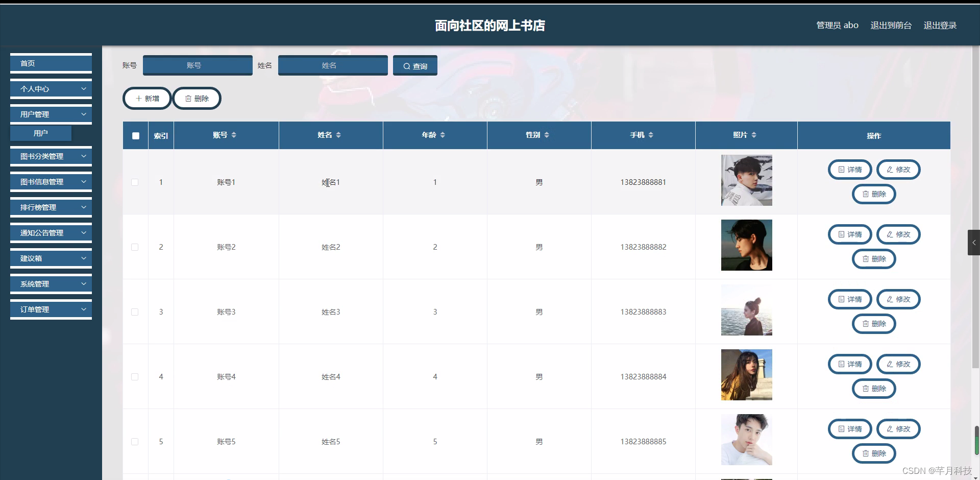
Task: Check the checkbox for row 账号2
Action: 135,247
